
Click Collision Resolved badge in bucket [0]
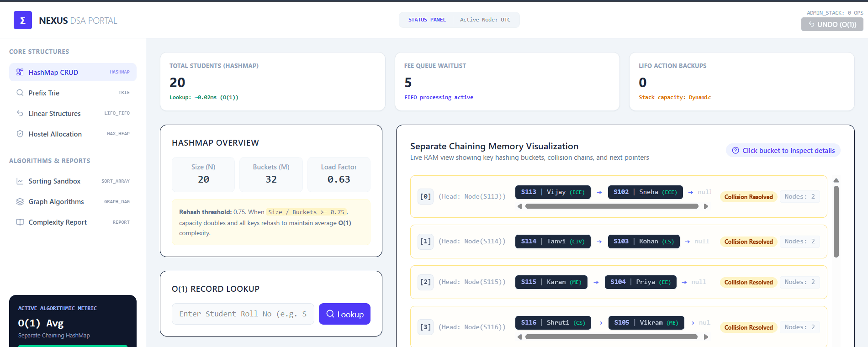click(x=748, y=197)
